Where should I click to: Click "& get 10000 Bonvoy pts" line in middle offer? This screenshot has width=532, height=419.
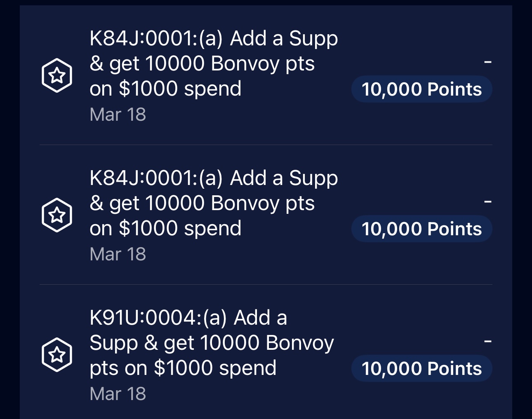pyautogui.click(x=202, y=204)
